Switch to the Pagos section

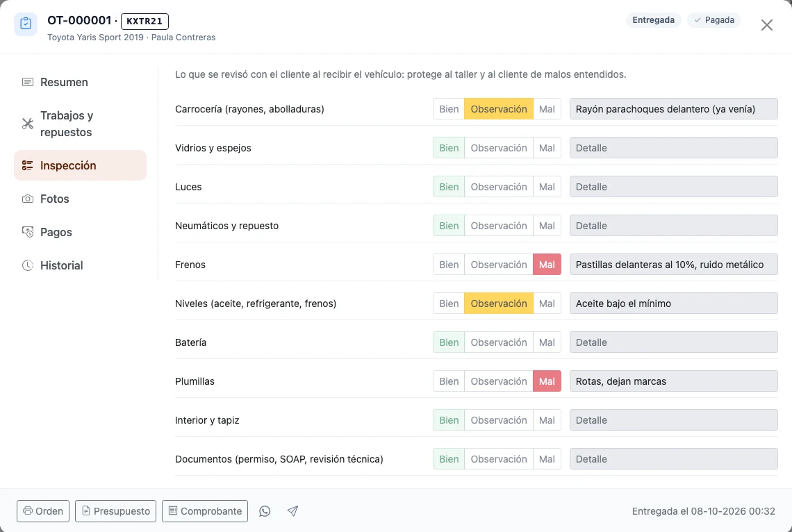81,232
